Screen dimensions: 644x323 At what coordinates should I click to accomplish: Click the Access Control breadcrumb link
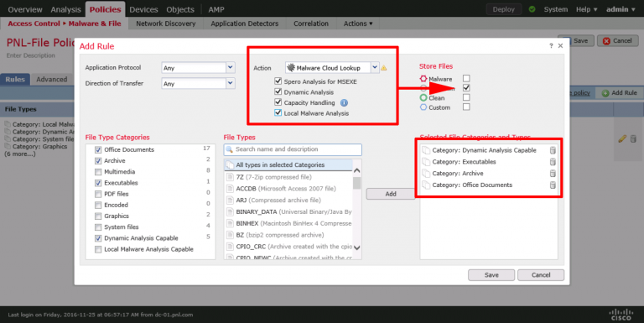[x=34, y=23]
